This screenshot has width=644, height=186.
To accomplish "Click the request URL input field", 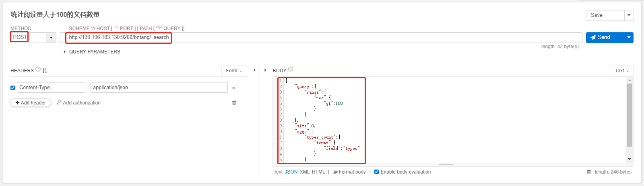I will pyautogui.click(x=322, y=37).
